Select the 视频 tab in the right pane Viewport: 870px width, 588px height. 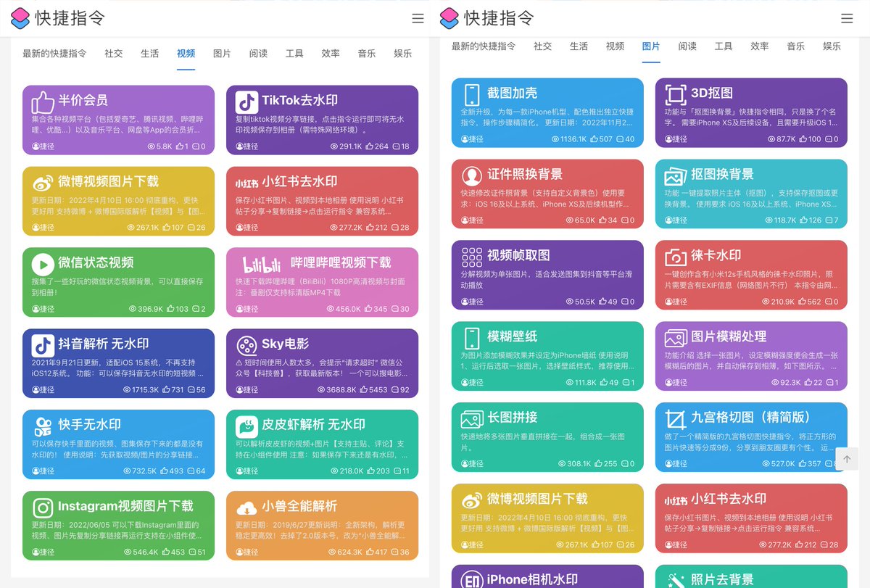(x=616, y=46)
